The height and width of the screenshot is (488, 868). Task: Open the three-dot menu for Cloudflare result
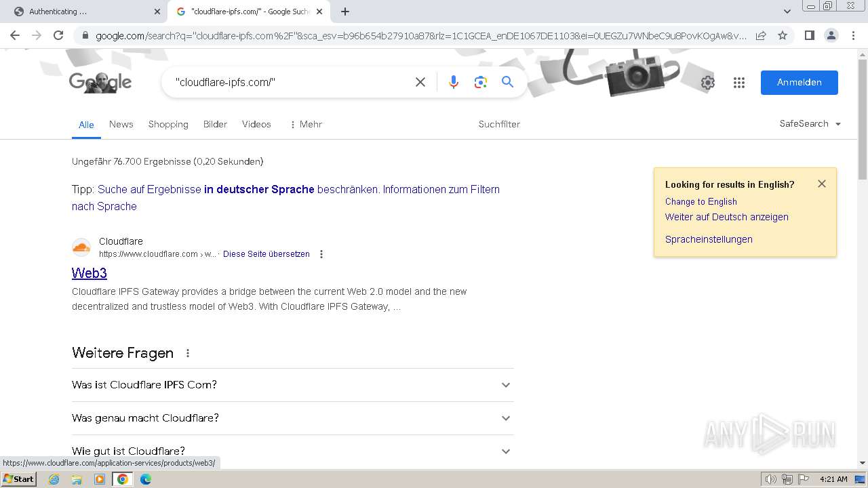tap(321, 254)
